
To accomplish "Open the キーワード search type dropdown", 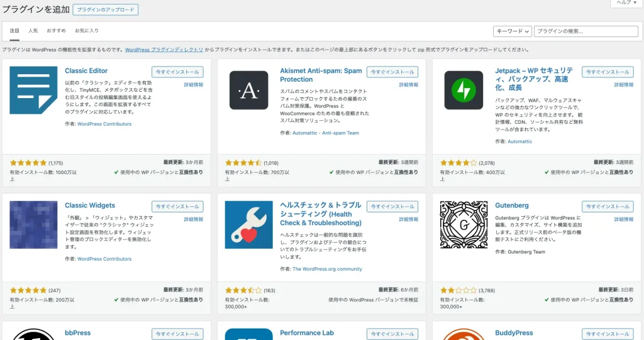I will (x=512, y=31).
